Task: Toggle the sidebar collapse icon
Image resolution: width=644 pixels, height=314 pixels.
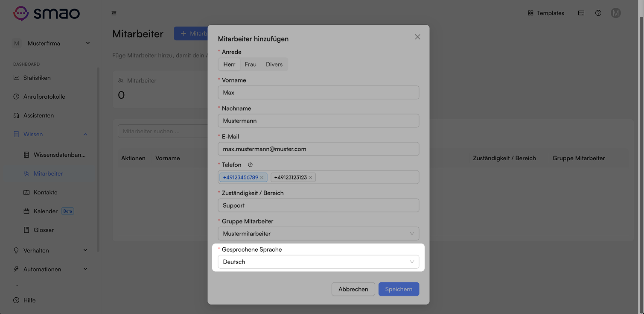Action: 114,13
